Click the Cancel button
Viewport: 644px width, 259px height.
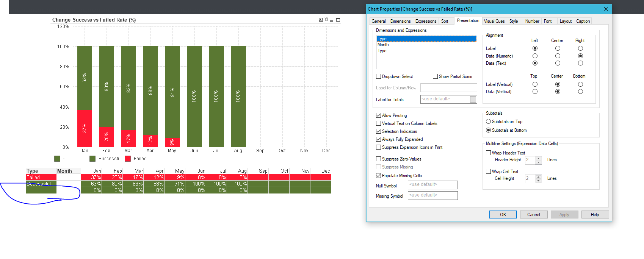[533, 215]
